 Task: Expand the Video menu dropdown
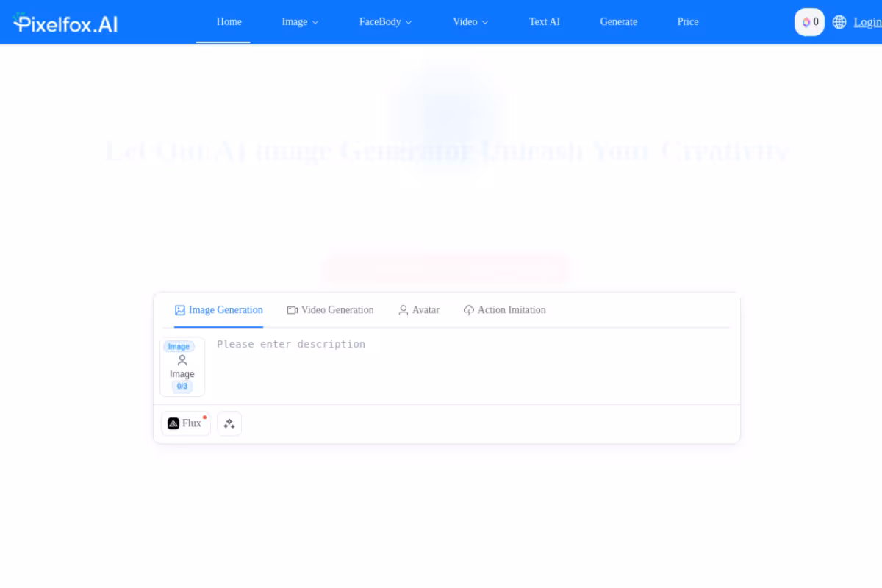[x=470, y=22]
